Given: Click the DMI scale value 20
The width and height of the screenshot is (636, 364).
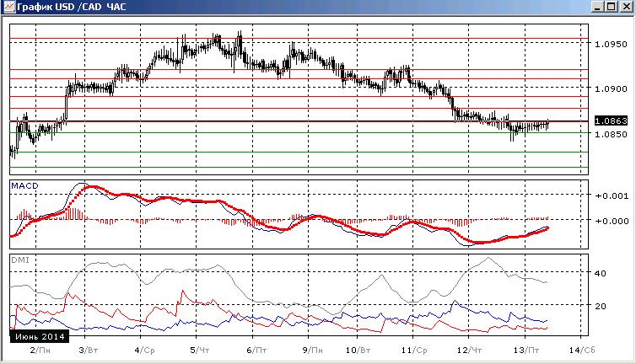Looking at the screenshot, I should (601, 307).
